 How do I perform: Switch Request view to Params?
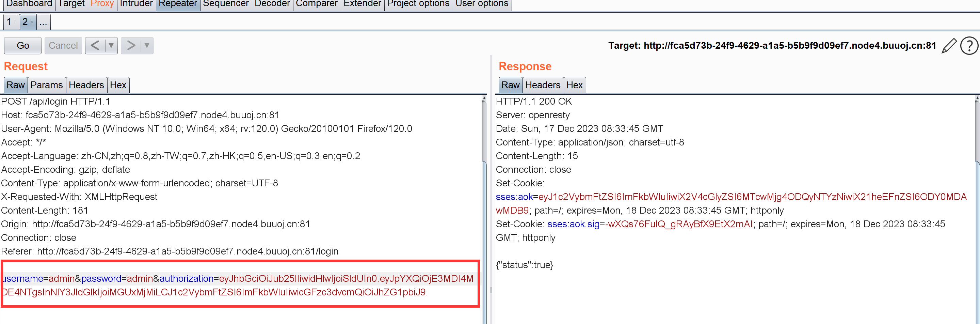(x=46, y=85)
